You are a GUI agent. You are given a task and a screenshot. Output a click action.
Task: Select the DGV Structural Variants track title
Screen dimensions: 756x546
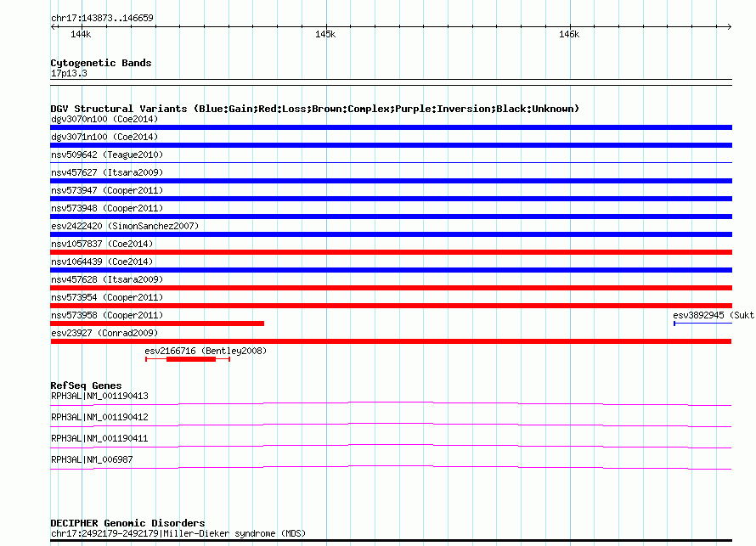(x=315, y=109)
